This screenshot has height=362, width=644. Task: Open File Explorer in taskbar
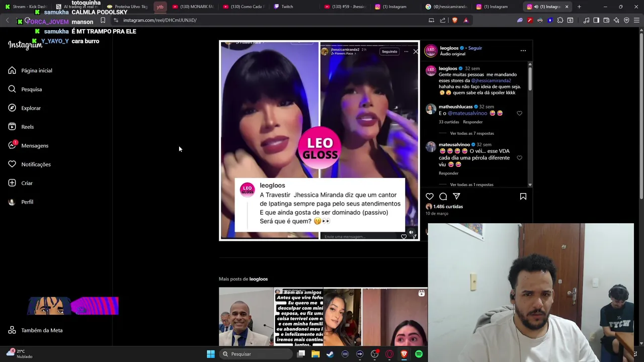(315, 354)
